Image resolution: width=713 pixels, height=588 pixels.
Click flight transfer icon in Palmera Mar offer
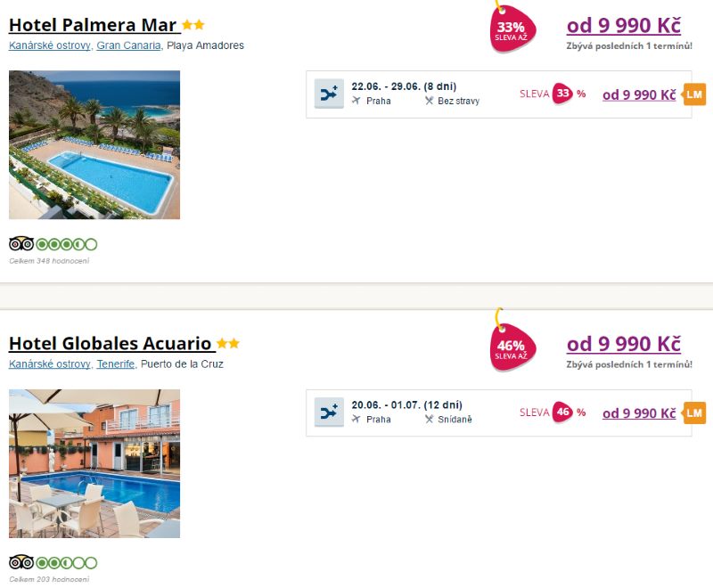click(x=329, y=94)
